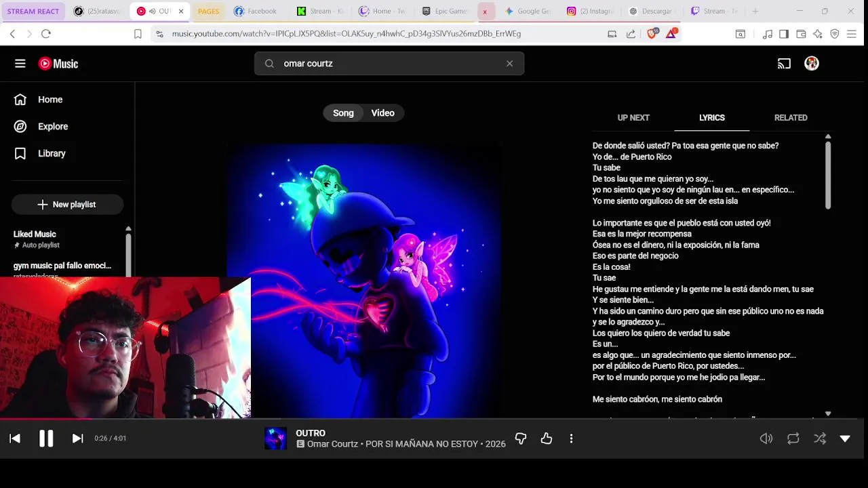Open Leo AI assistant

click(x=818, y=34)
